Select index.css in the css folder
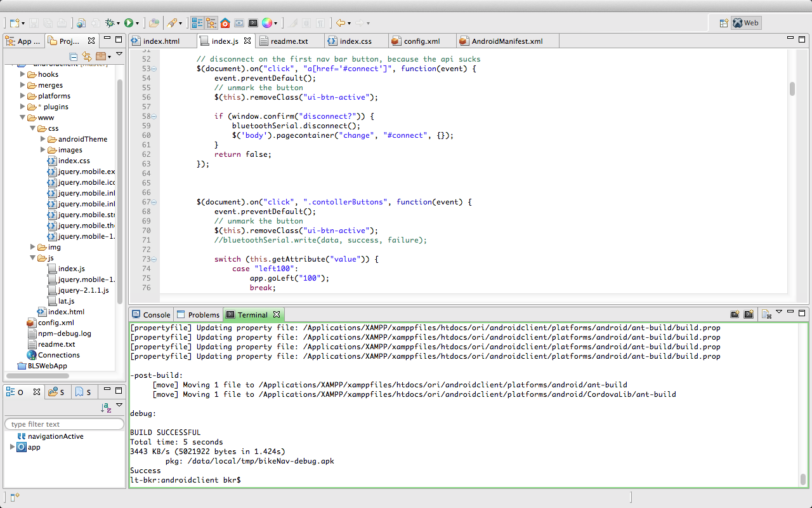The image size is (812, 508). click(69, 161)
